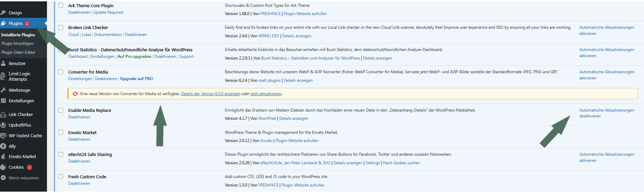644x193 pixels.
Task: Open Settings link for eRecht24 Safe Sharing
Action: point(373,163)
